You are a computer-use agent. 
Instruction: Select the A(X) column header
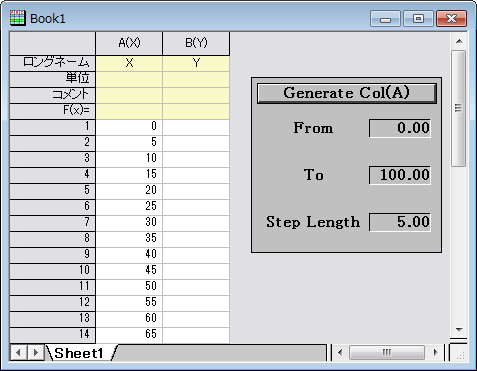[x=129, y=43]
